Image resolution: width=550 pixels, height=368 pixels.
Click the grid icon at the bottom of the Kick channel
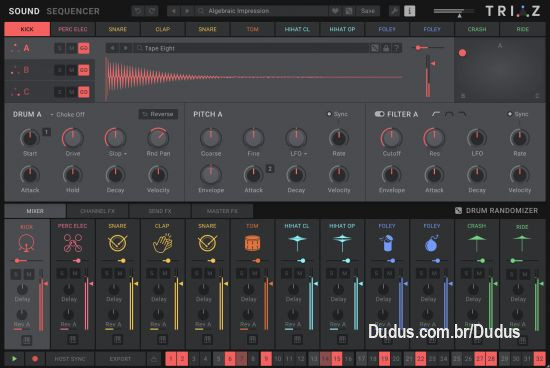point(27,340)
